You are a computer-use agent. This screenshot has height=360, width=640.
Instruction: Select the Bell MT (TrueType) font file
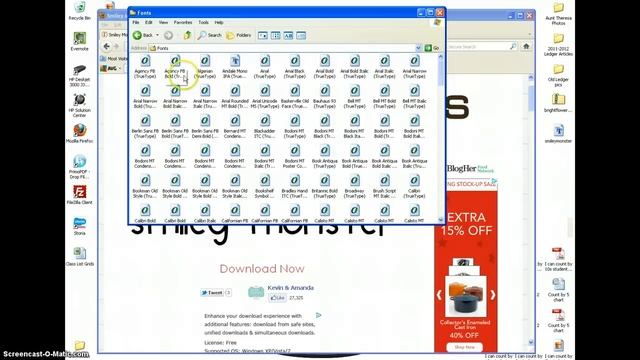pyautogui.click(x=354, y=97)
